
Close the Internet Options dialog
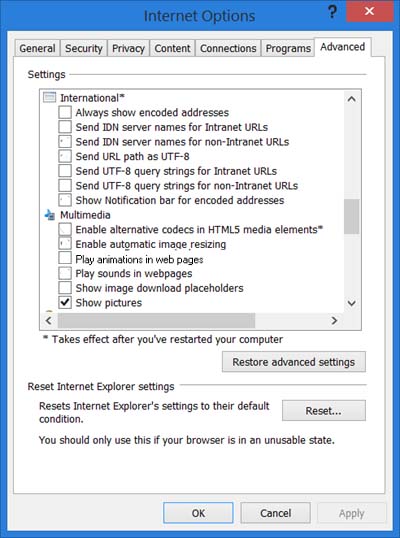click(x=369, y=11)
